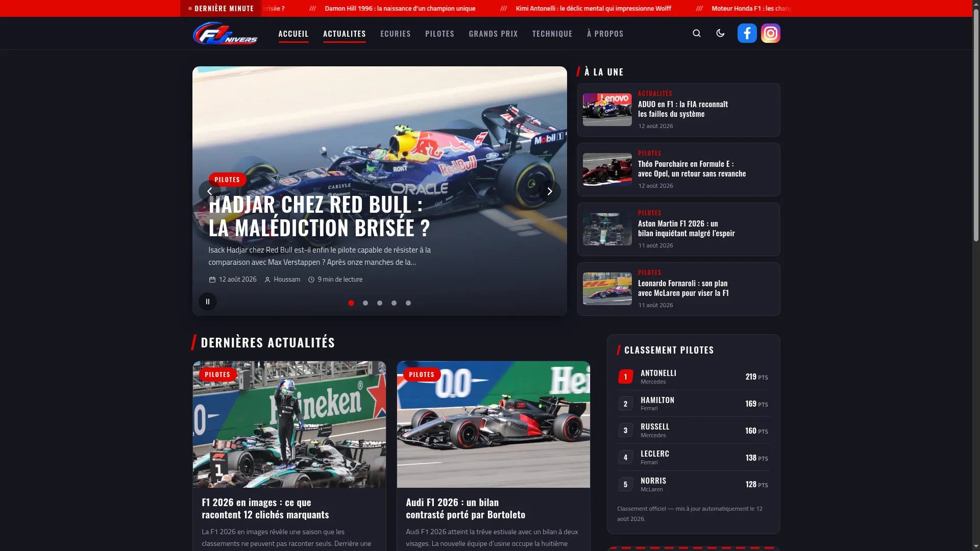The image size is (980, 551).
Task: Advance to next carousel slide
Action: (x=550, y=191)
